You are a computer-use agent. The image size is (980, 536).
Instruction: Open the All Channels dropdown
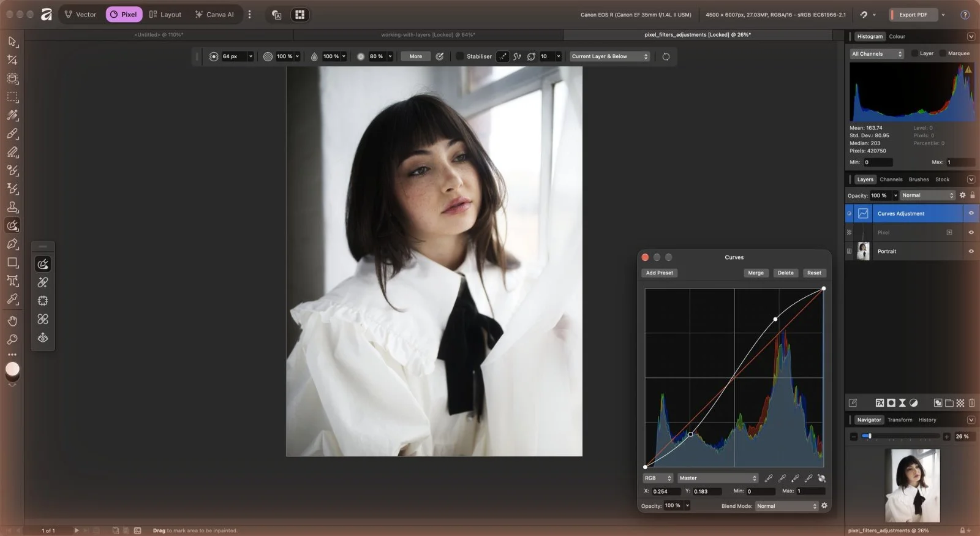877,54
